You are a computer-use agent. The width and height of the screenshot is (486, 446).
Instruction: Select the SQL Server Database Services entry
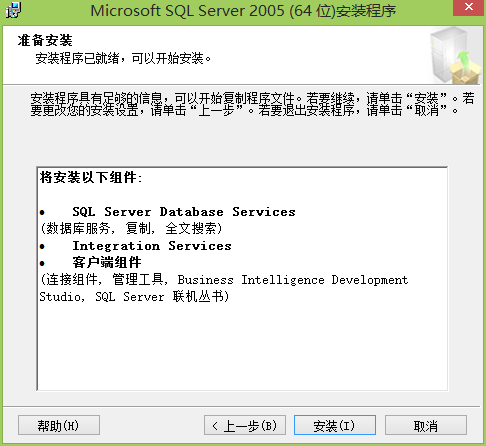point(184,212)
